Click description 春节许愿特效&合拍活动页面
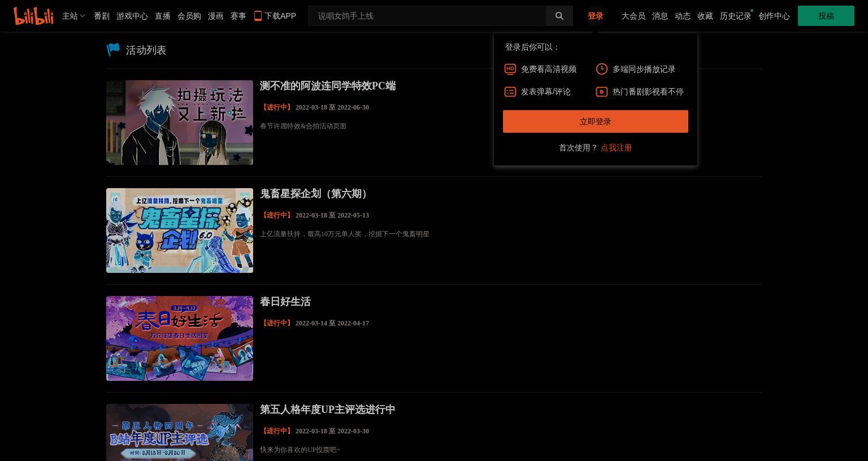The width and height of the screenshot is (868, 461). coord(303,126)
